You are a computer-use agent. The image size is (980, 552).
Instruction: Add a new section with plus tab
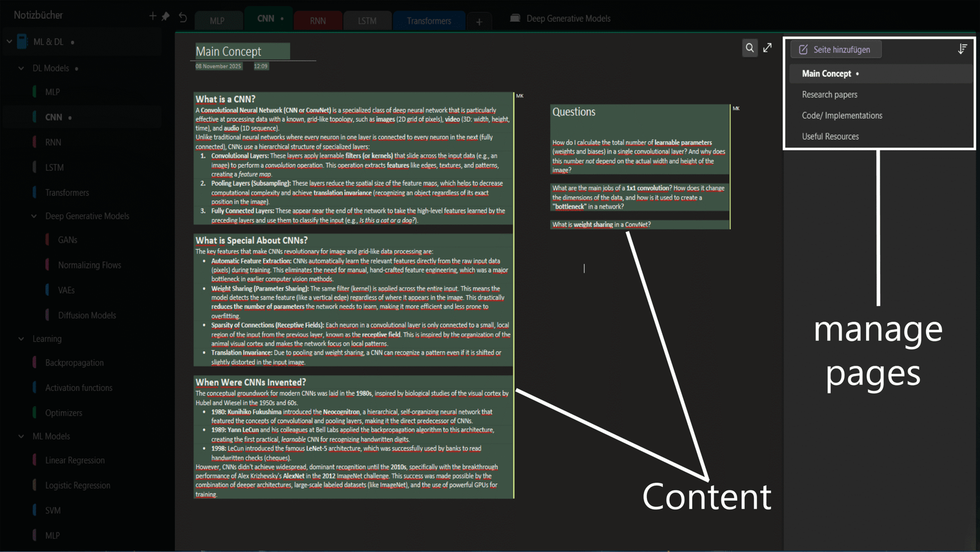point(479,21)
